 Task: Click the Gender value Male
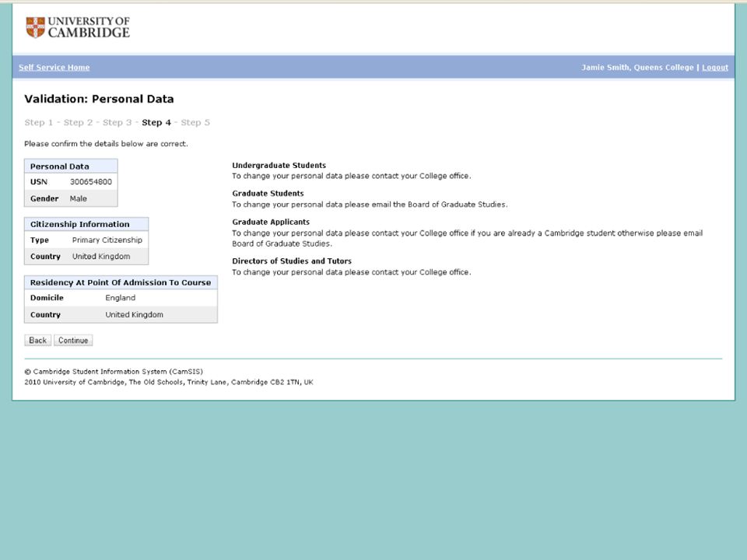(78, 198)
